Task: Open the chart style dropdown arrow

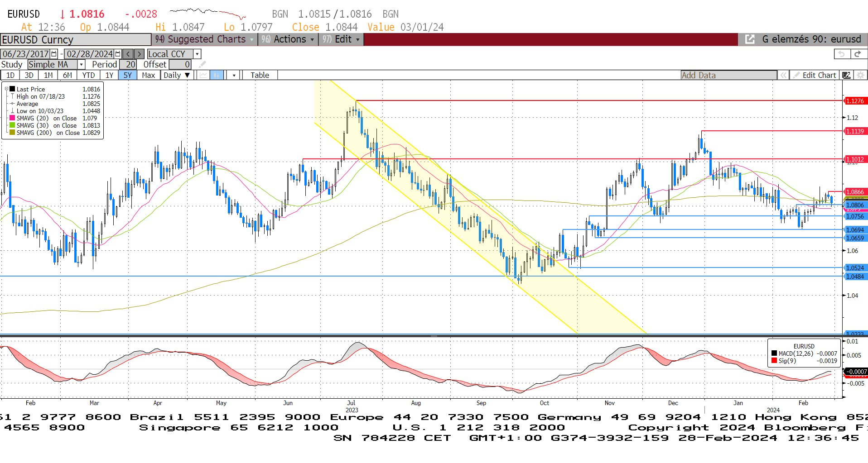Action: tap(234, 75)
